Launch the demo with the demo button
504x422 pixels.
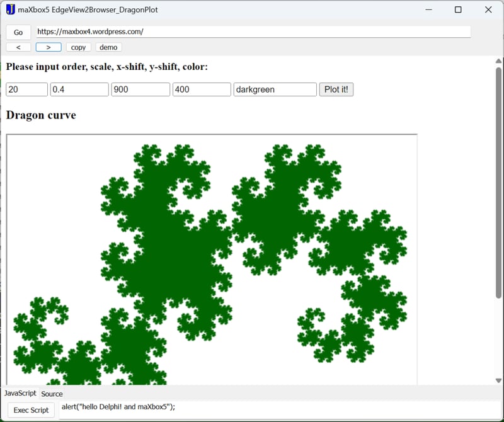point(107,47)
